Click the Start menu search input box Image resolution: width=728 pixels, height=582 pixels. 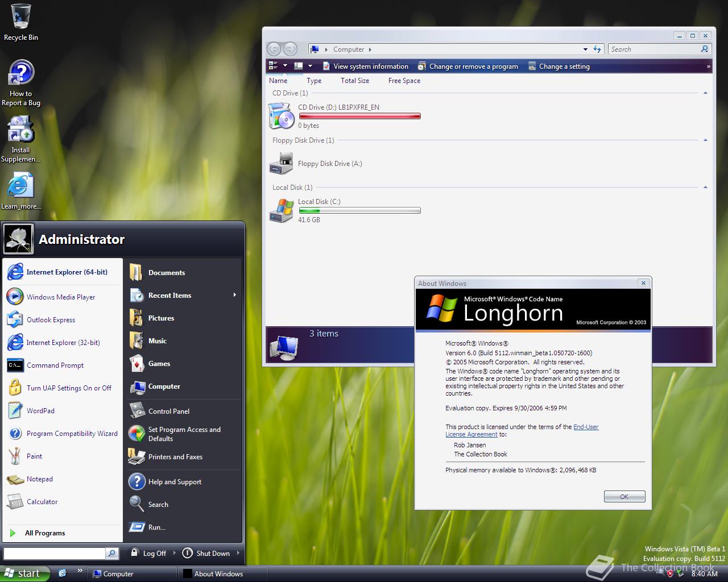pyautogui.click(x=55, y=553)
